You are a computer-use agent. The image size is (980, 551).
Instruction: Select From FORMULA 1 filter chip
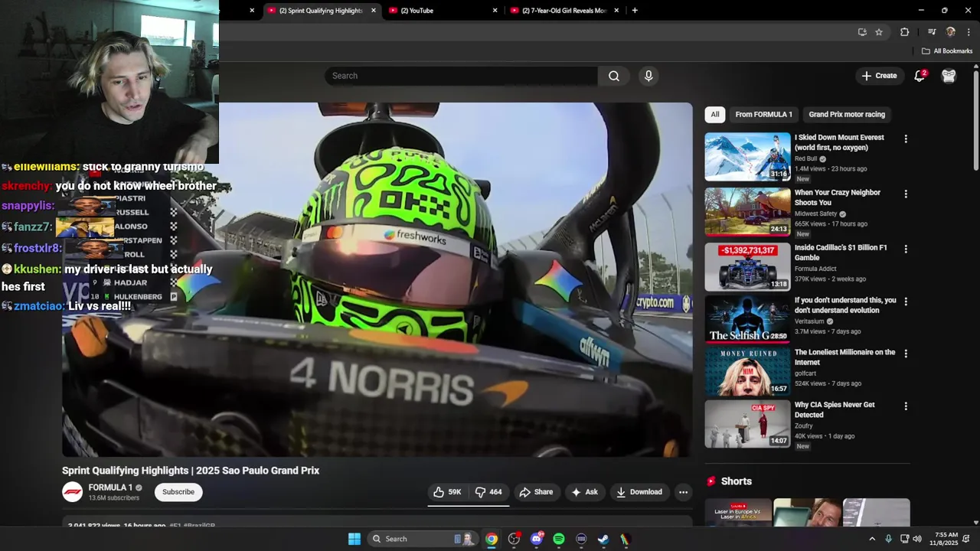pos(763,115)
